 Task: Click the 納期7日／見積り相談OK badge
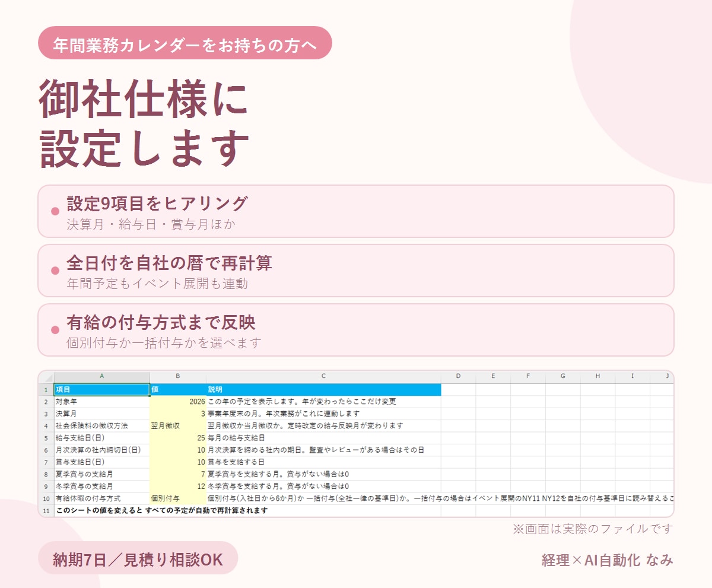point(138,558)
